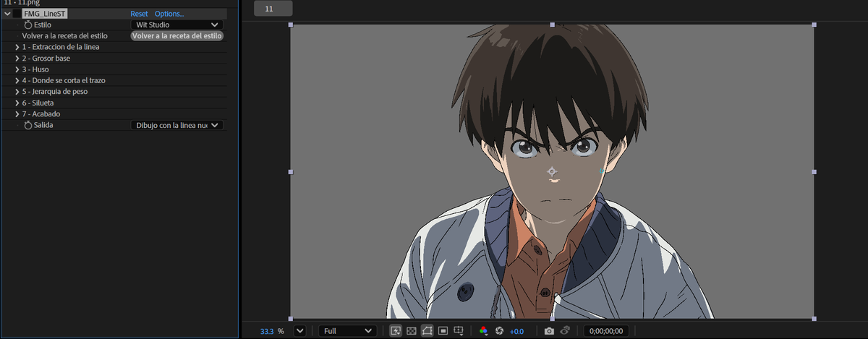Open the Options... link for FMG_LineST
The image size is (868, 339).
[169, 14]
